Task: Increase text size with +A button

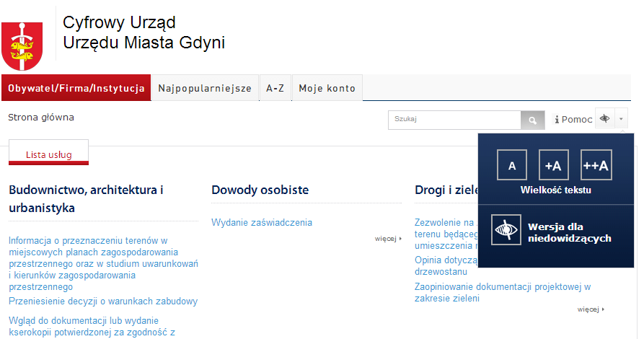Action: [554, 165]
